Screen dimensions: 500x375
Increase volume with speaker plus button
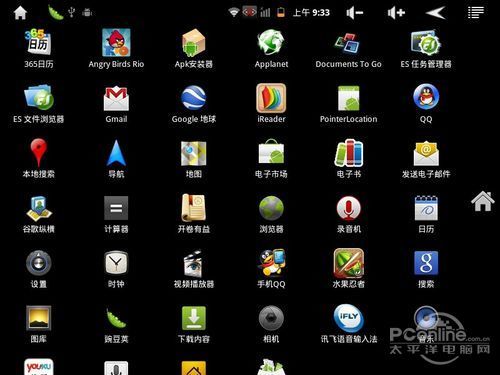tap(396, 13)
